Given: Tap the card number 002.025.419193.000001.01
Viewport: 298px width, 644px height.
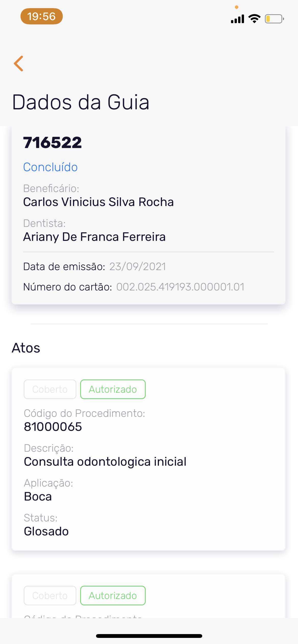Looking at the screenshot, I should point(180,287).
